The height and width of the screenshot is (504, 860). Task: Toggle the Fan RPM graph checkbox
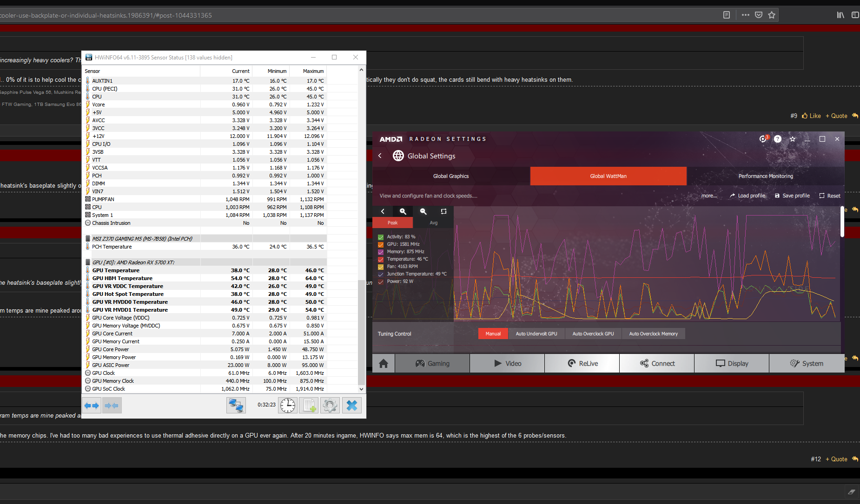click(x=381, y=267)
